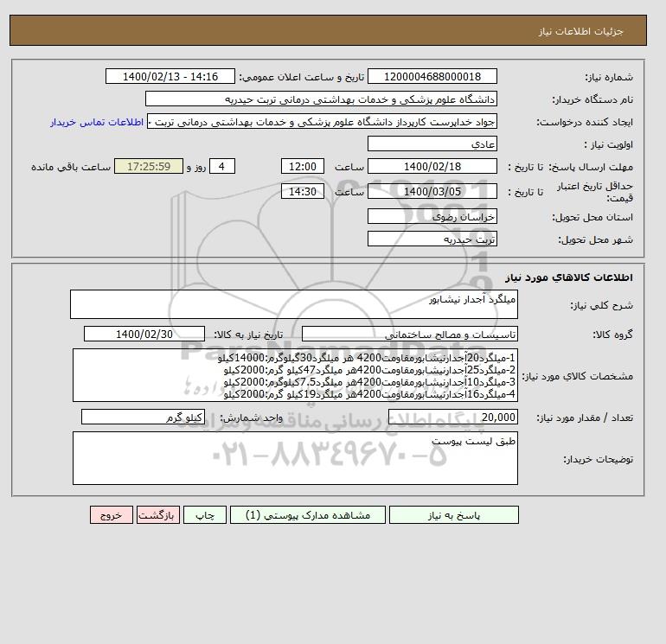Open مشاهده مدارک پیوستی (1) button
This screenshot has height=644, width=666.
pyautogui.click(x=308, y=515)
